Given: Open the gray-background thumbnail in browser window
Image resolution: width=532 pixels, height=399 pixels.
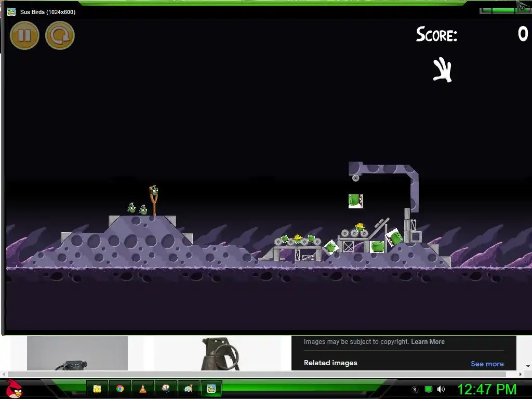Looking at the screenshot, I should (x=77, y=353).
